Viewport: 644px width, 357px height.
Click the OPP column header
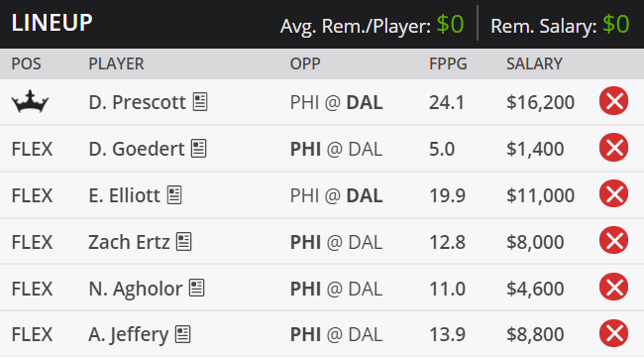pyautogui.click(x=305, y=63)
